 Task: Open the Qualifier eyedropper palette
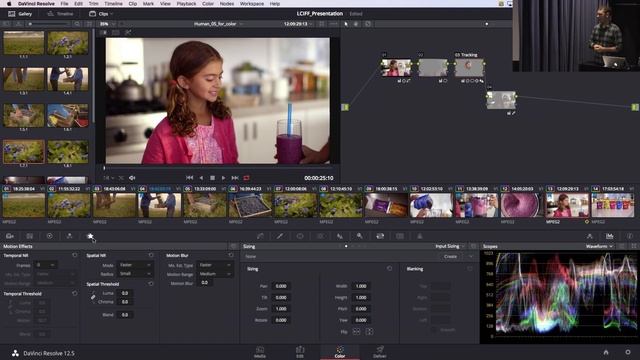point(280,236)
